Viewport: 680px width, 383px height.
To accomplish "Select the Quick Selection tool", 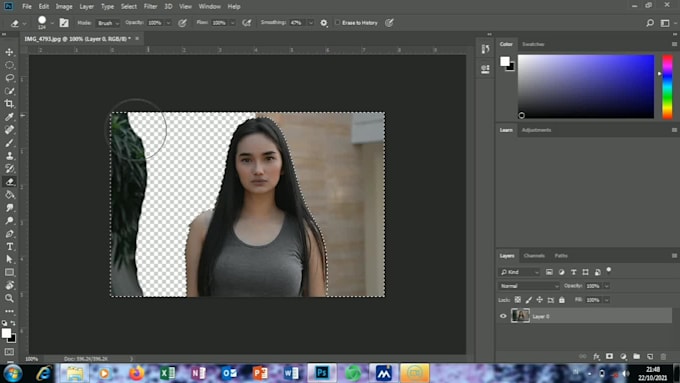I will (9, 91).
